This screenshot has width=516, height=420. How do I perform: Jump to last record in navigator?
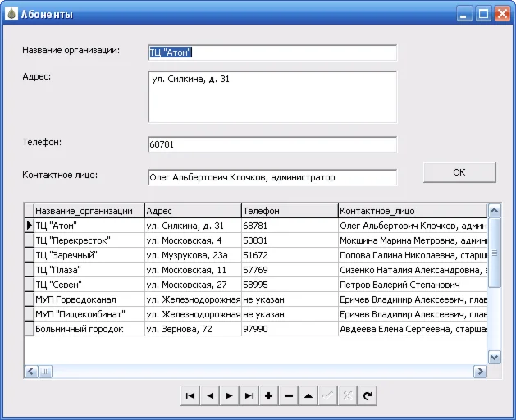click(x=249, y=395)
